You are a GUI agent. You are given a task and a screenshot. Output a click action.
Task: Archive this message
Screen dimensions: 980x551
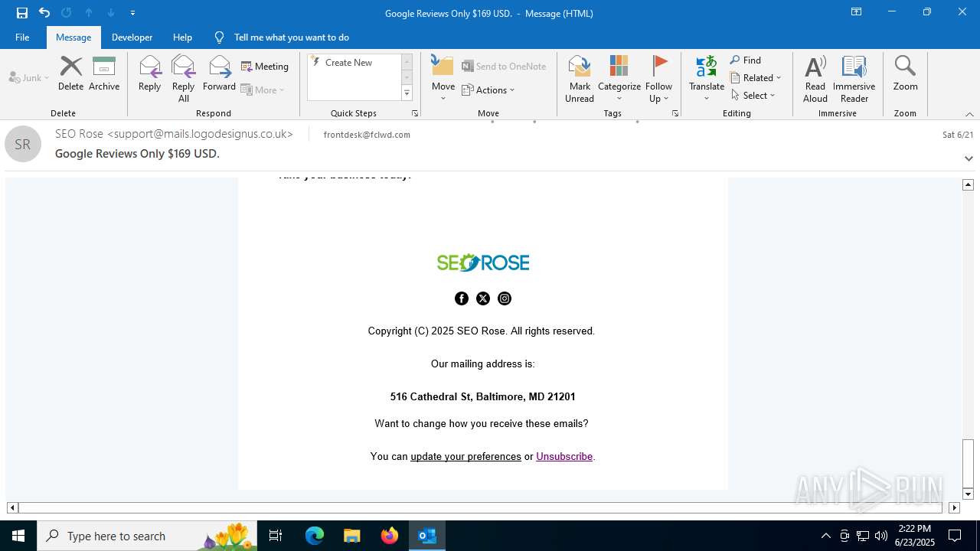point(104,73)
